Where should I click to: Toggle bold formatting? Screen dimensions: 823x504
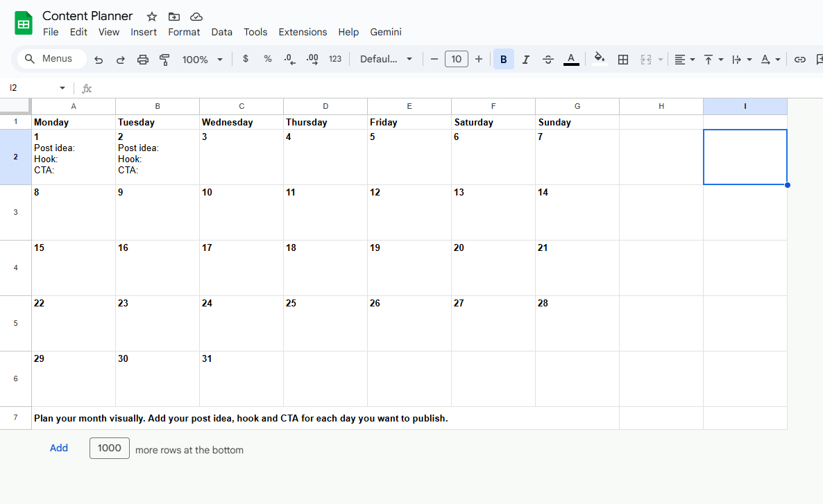click(x=503, y=60)
